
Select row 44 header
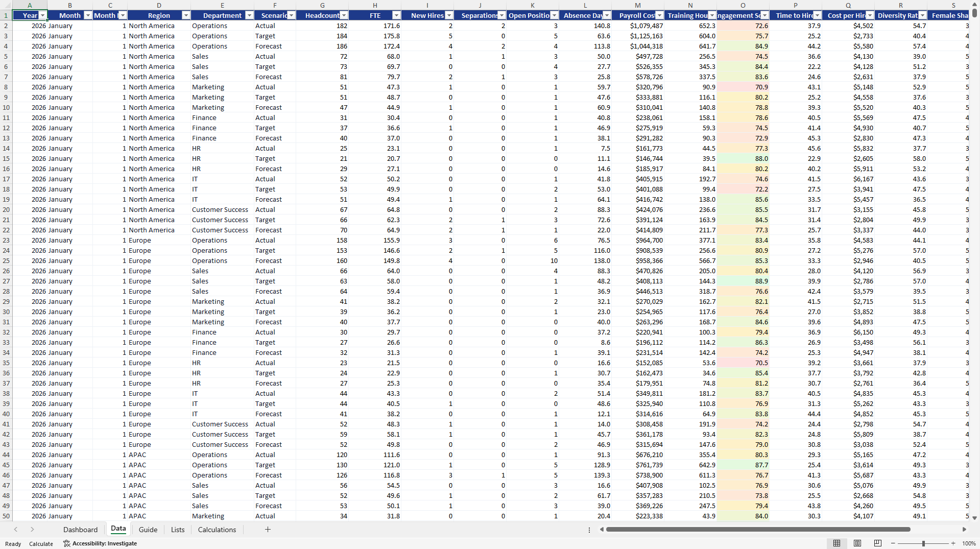6,455
